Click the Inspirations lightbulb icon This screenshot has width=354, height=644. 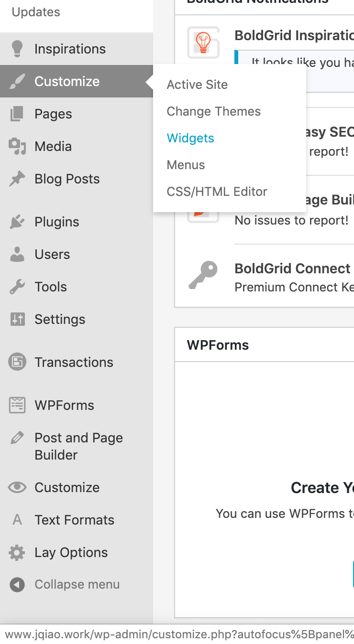pos(17,49)
